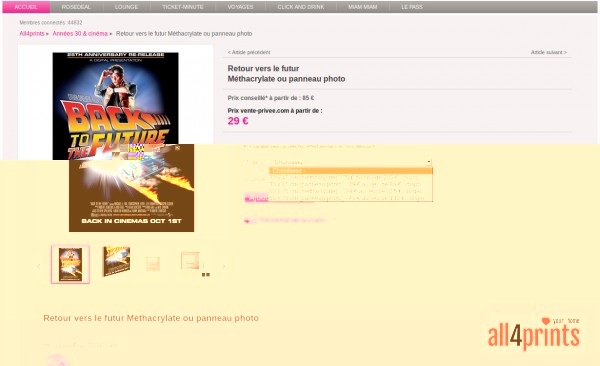Open the TICKET-MINUTE tab
This screenshot has width=600, height=366.
pyautogui.click(x=183, y=7)
